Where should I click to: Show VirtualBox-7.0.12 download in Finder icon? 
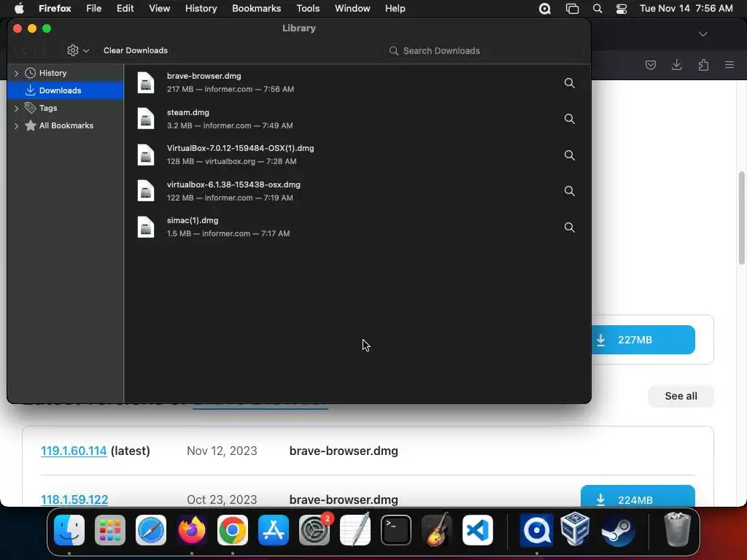(569, 155)
